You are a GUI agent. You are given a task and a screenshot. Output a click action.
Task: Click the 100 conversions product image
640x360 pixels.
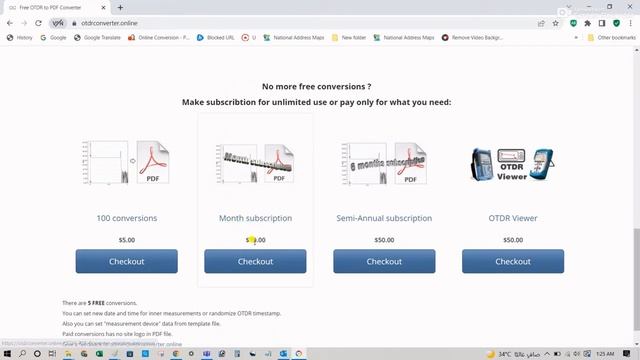[126, 162]
